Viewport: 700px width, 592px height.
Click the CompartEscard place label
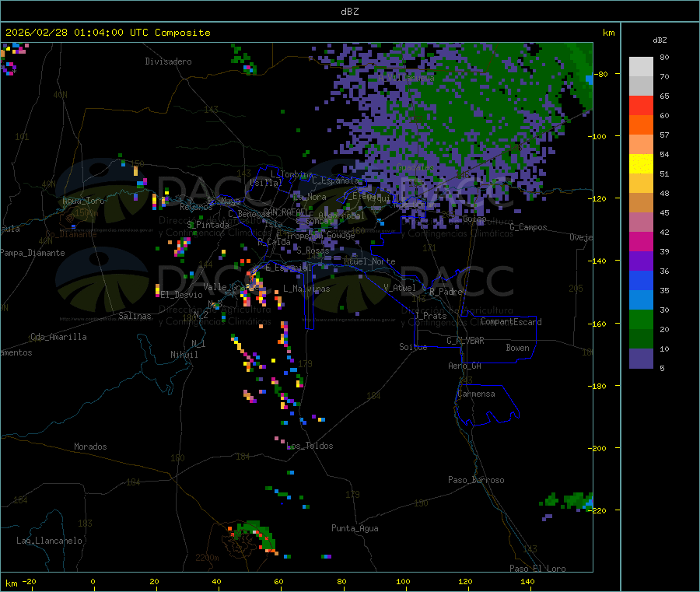point(511,321)
